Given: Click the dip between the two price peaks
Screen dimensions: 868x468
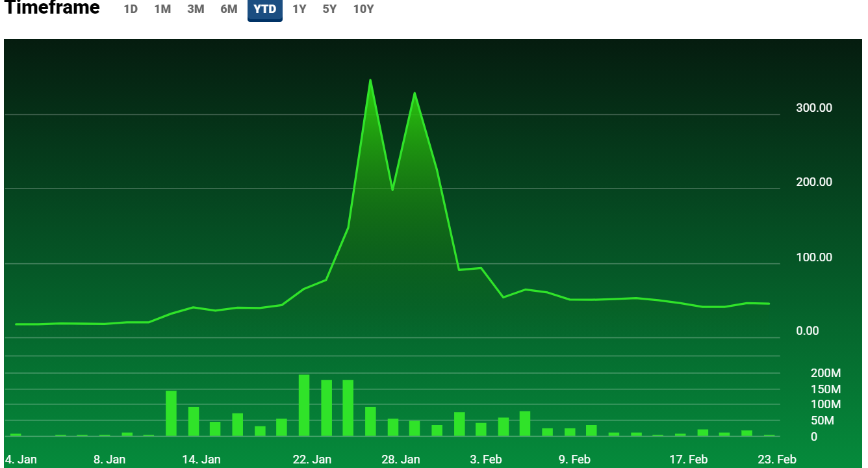Looking at the screenshot, I should (392, 189).
